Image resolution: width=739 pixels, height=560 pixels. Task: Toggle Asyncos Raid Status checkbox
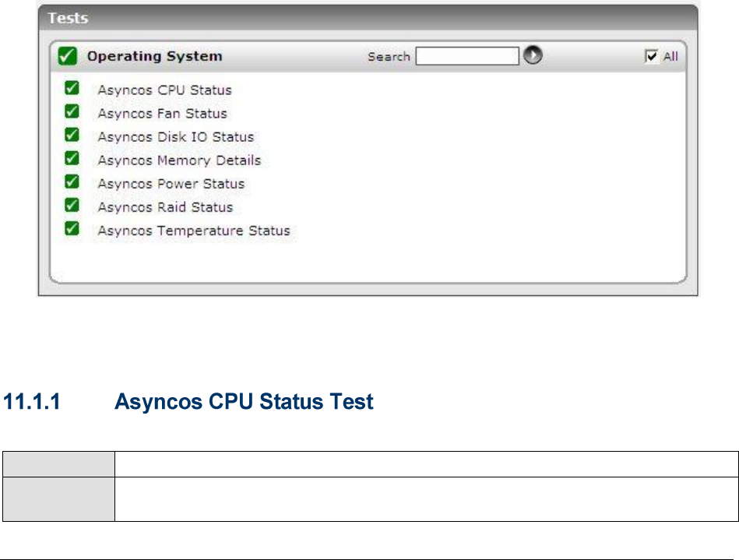72,206
